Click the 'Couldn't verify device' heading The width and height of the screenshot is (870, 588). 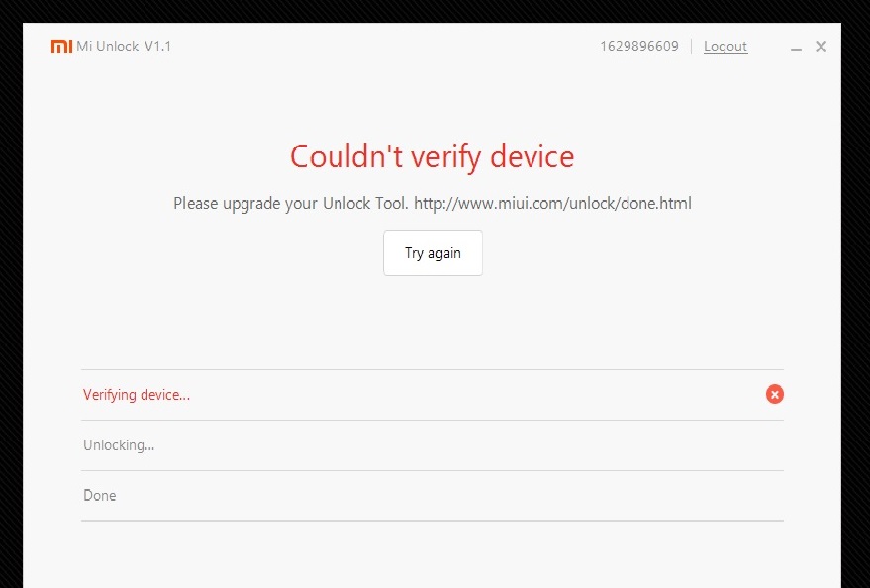coord(433,155)
